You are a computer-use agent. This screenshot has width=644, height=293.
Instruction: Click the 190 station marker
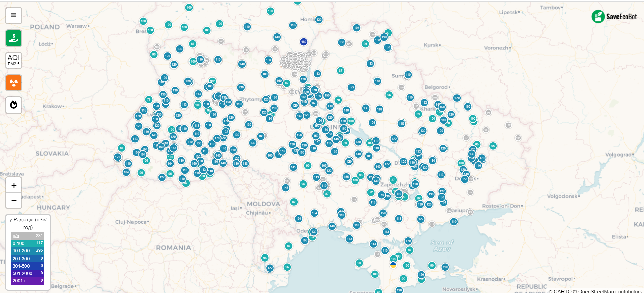pos(319,121)
